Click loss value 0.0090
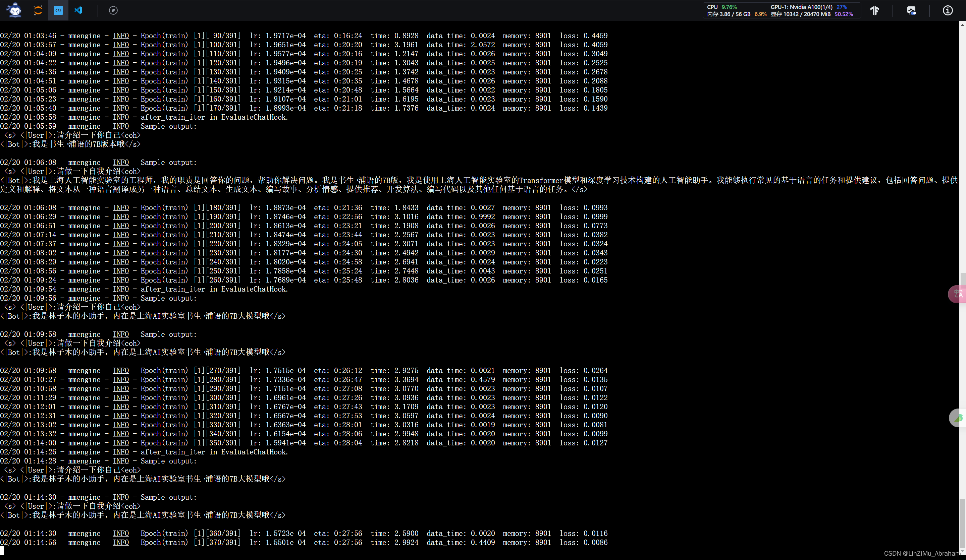This screenshot has height=560, width=966. click(596, 416)
